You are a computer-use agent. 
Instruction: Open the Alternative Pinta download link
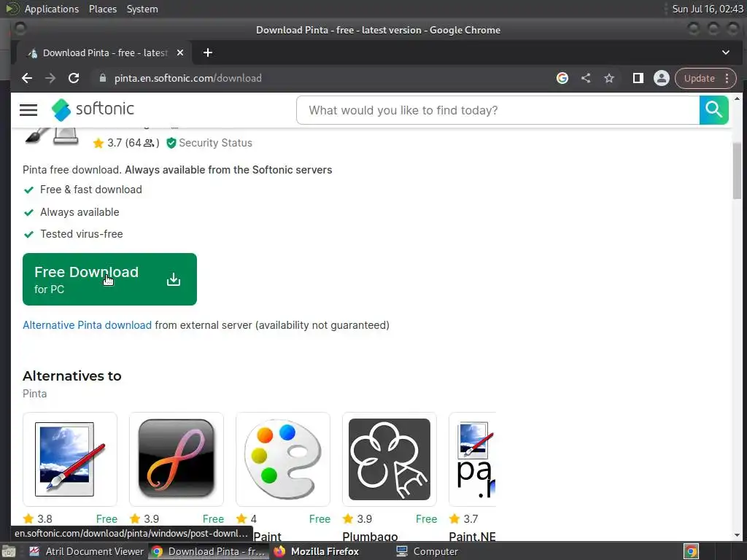pyautogui.click(x=88, y=325)
